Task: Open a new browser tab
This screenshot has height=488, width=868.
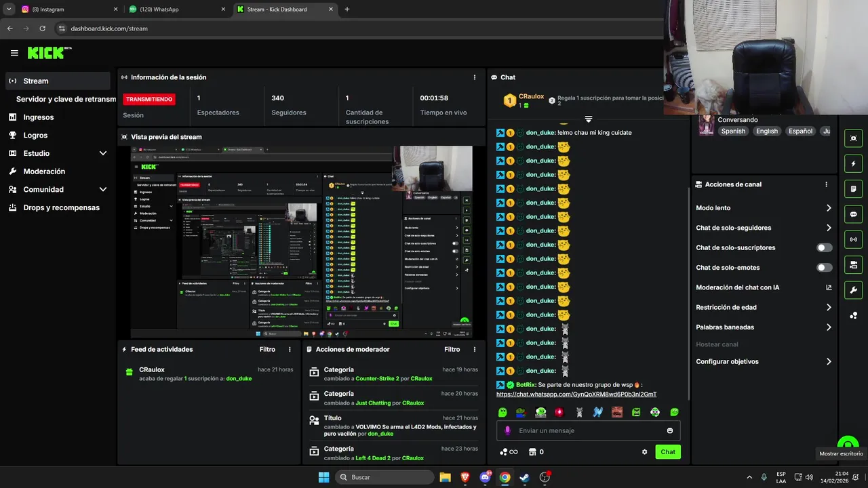Action: pos(347,9)
